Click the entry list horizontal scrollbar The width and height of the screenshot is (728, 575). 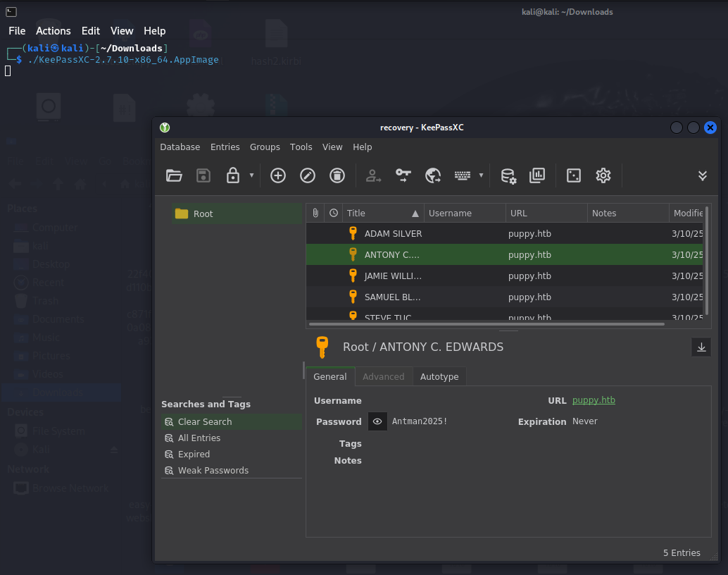(487, 324)
